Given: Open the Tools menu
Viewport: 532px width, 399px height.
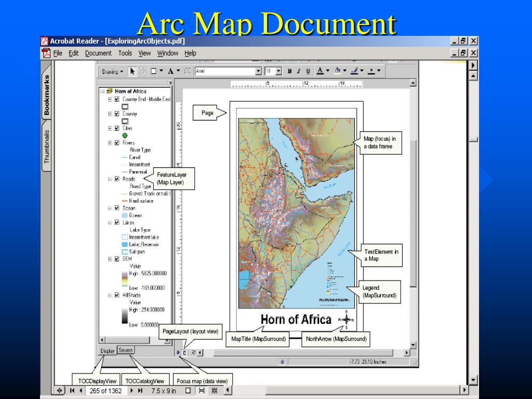Looking at the screenshot, I should [125, 54].
